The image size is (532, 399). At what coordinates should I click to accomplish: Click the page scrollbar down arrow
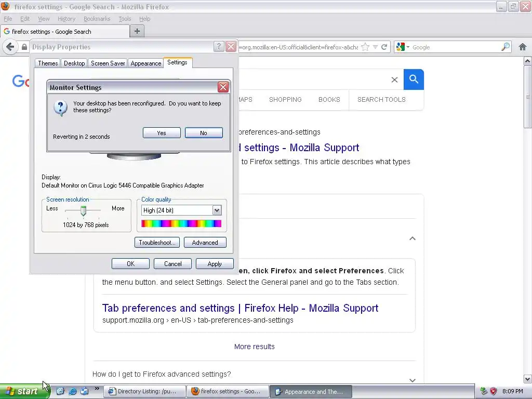[x=528, y=379]
